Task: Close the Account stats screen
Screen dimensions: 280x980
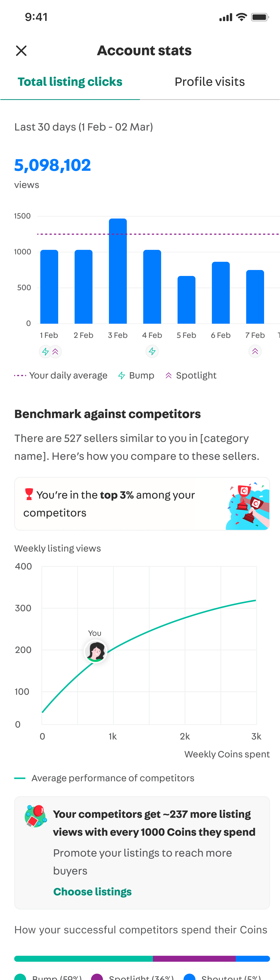Action: [x=21, y=51]
